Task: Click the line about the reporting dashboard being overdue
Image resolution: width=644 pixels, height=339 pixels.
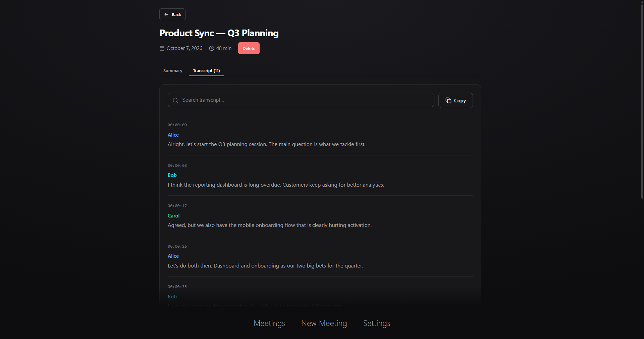Action: click(x=276, y=185)
